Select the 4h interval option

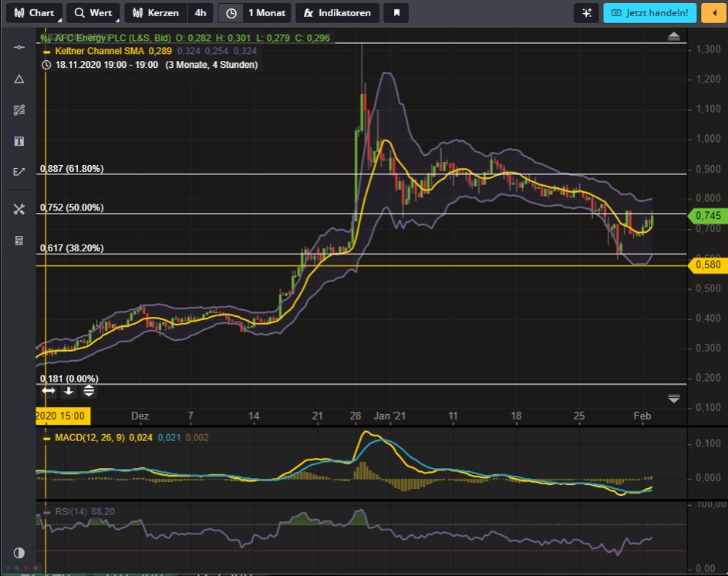point(201,13)
